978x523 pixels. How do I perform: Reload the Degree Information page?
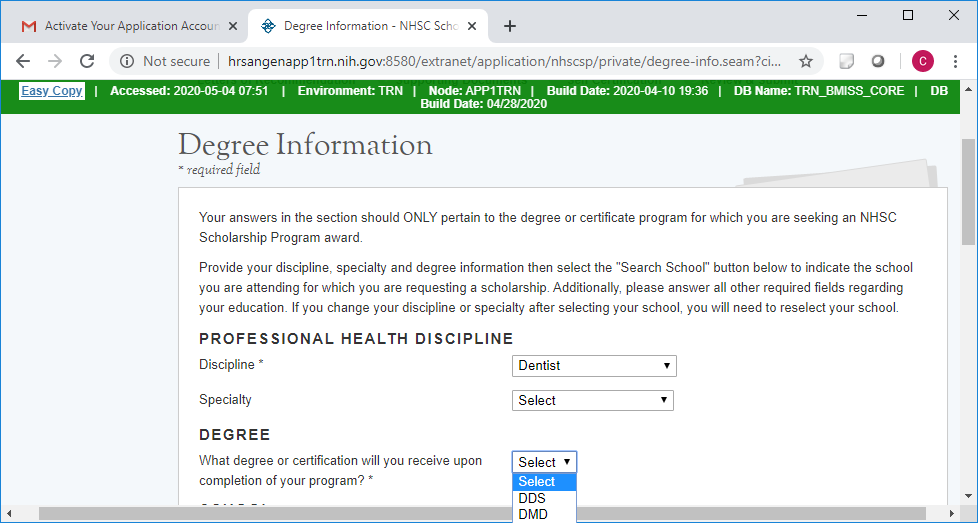(87, 61)
